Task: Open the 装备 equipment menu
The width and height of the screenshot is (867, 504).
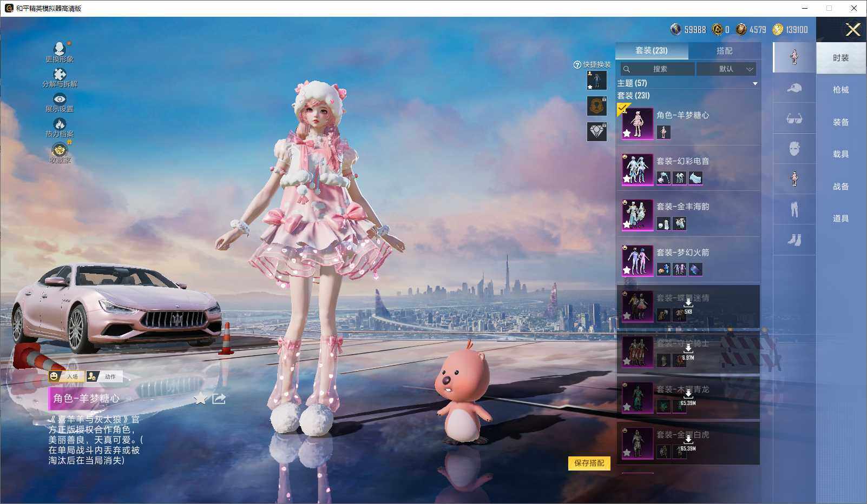Action: click(x=841, y=122)
